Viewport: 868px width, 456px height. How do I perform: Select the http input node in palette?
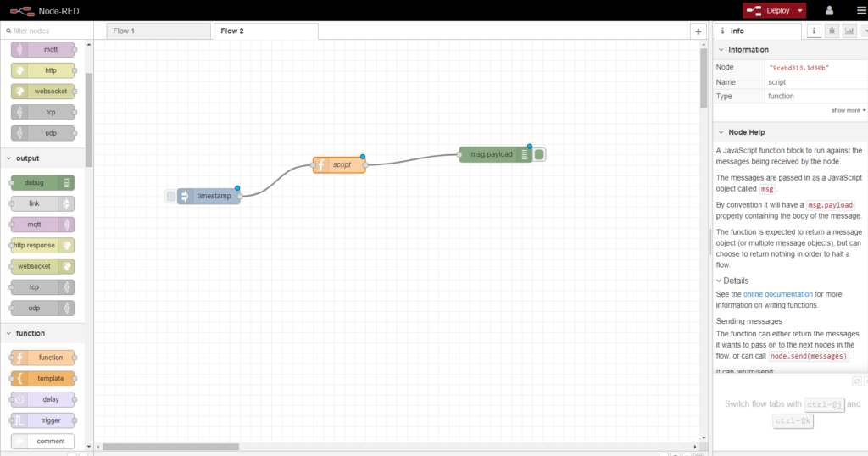(43, 70)
